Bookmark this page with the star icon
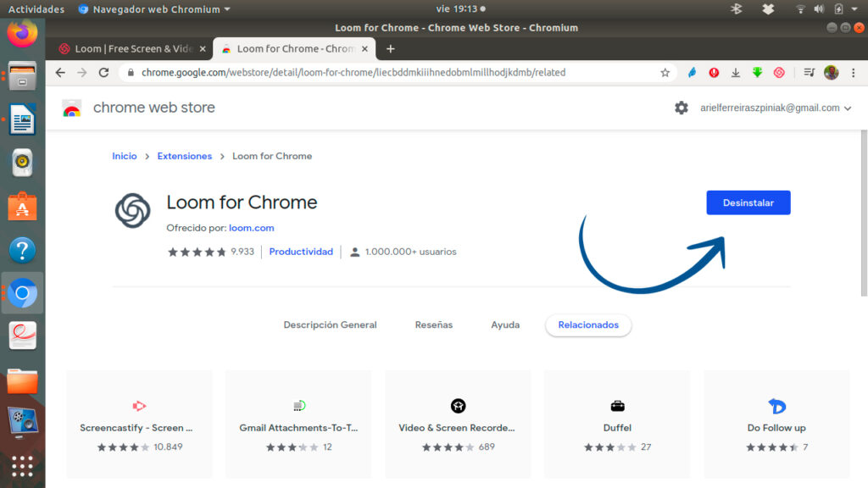This screenshot has height=488, width=868. pos(665,73)
